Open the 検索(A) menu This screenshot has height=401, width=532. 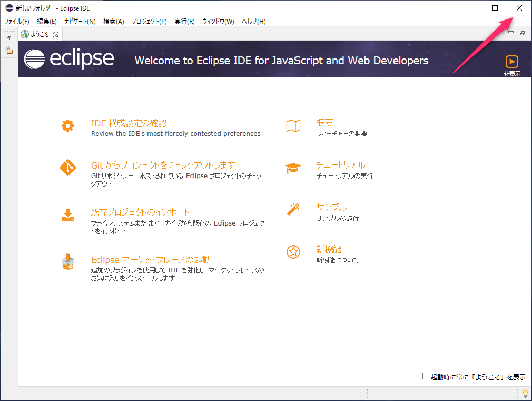click(114, 22)
